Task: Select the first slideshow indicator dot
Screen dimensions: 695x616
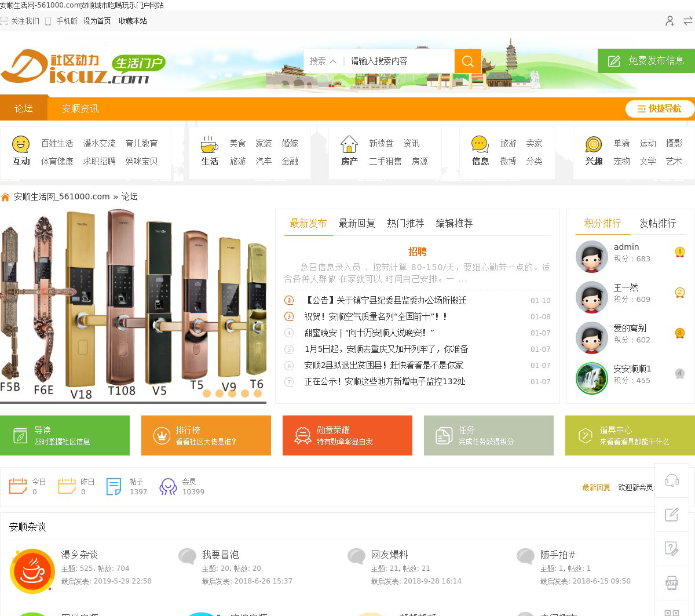Action: [x=207, y=393]
